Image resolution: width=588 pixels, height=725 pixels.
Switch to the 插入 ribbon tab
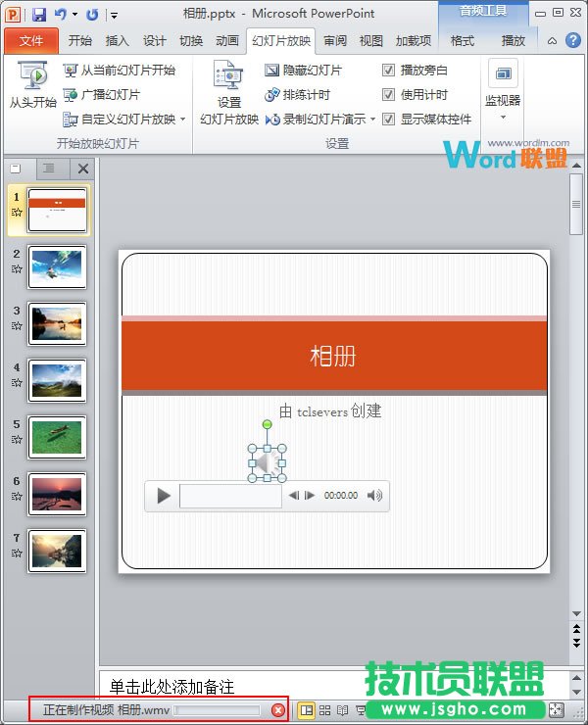tap(117, 41)
